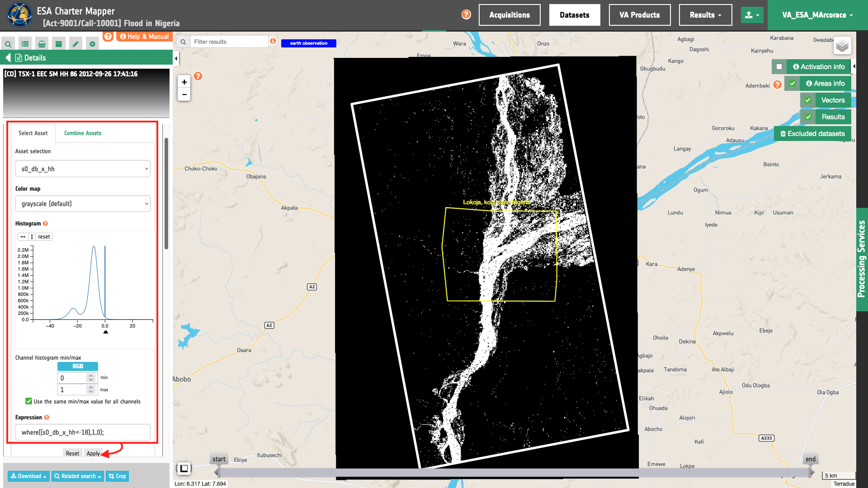Open the Asset selection dropdown
The image size is (868, 488).
[83, 169]
